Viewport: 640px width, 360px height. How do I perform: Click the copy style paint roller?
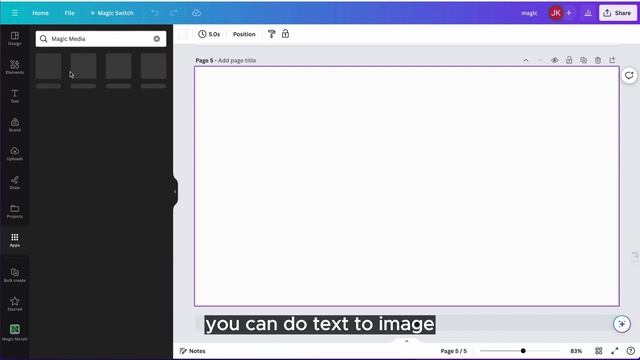(271, 34)
